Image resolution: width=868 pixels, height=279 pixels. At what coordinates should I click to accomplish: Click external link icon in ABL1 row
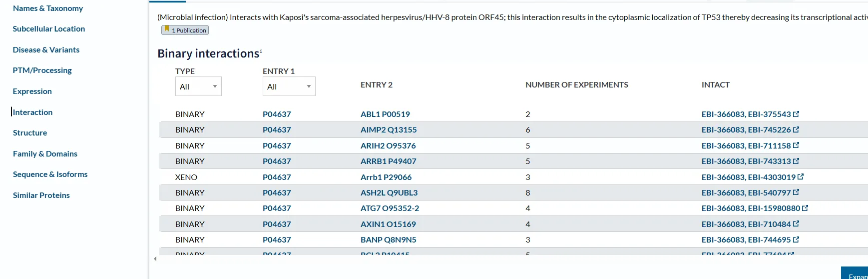(796, 114)
